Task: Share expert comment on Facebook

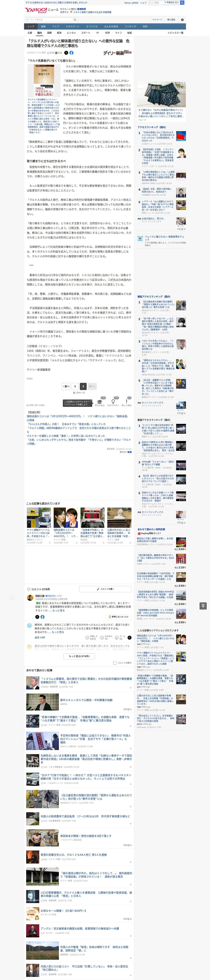Action: pos(42,617)
